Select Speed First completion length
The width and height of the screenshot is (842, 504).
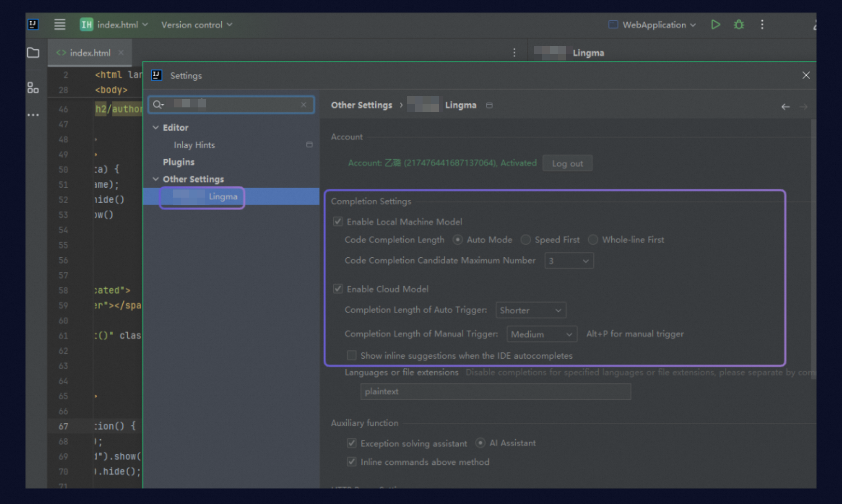[526, 240]
